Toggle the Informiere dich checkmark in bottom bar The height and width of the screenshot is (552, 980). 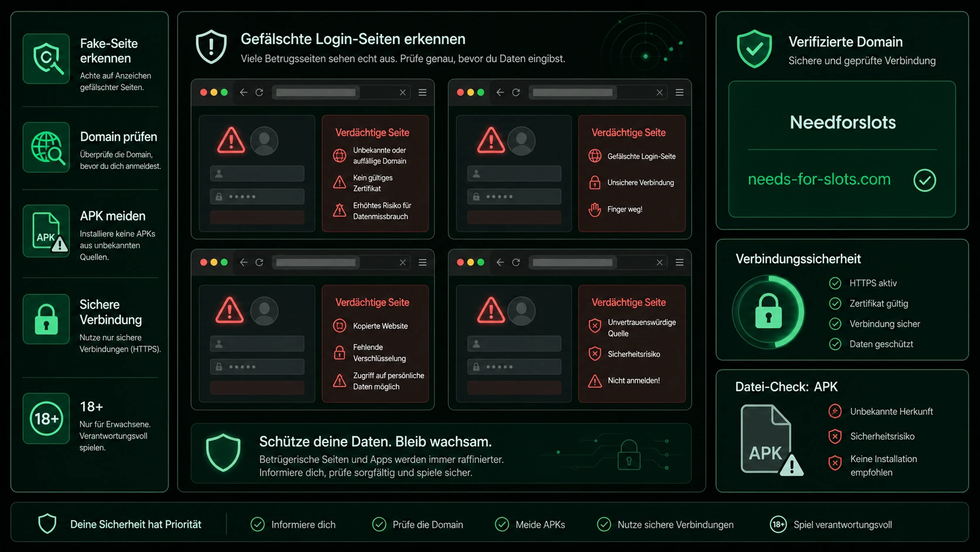(257, 524)
